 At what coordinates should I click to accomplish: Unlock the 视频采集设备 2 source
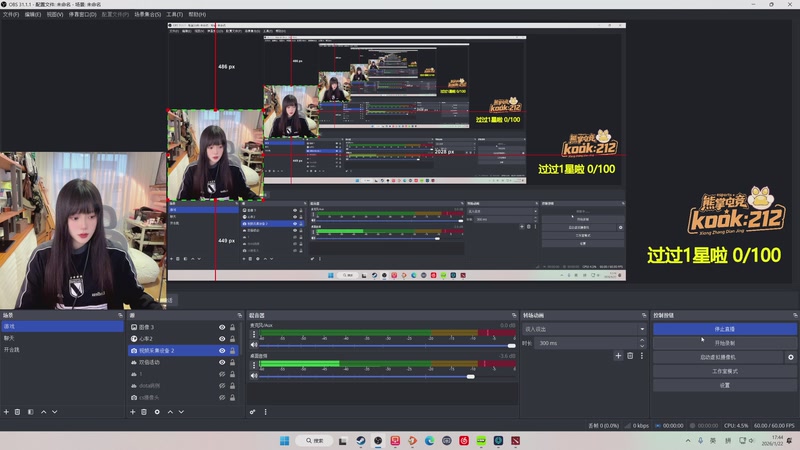point(233,351)
